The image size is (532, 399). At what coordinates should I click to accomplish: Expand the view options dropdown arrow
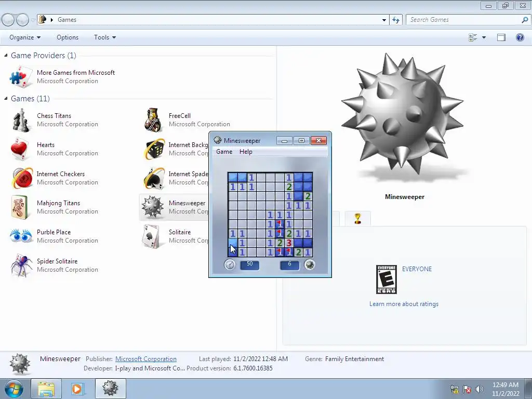coord(484,37)
